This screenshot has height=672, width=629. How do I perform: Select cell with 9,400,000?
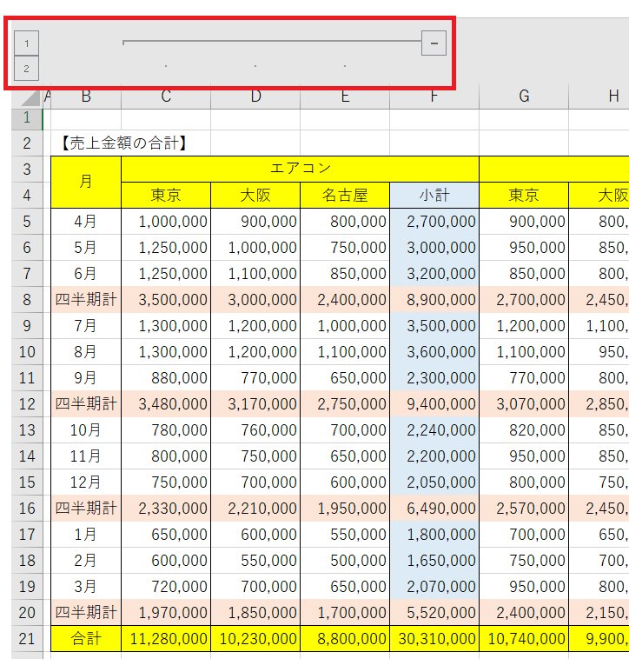point(434,403)
